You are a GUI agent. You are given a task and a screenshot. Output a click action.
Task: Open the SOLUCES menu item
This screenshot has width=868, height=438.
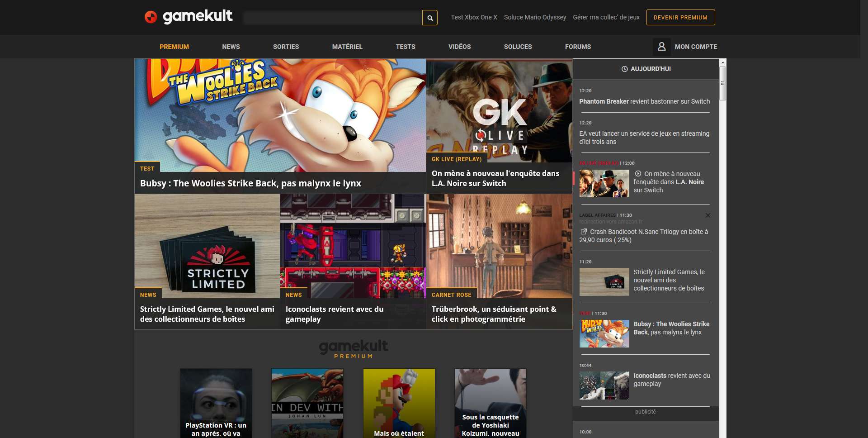coord(518,47)
